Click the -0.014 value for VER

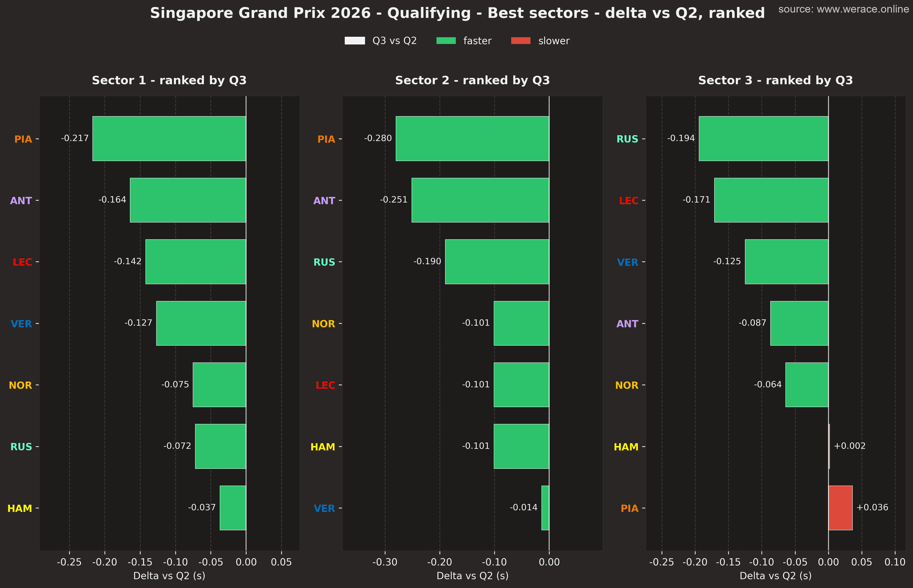click(524, 507)
